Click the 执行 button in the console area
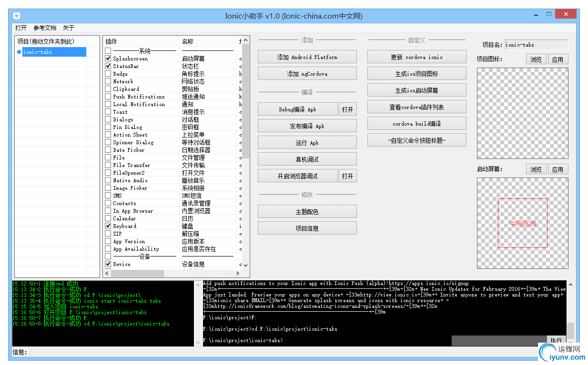The height and width of the screenshot is (365, 588). click(x=556, y=340)
